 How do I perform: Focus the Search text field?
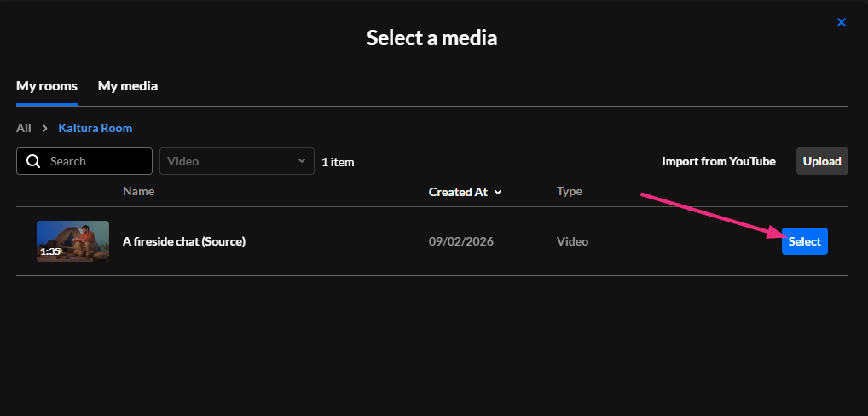(x=94, y=161)
